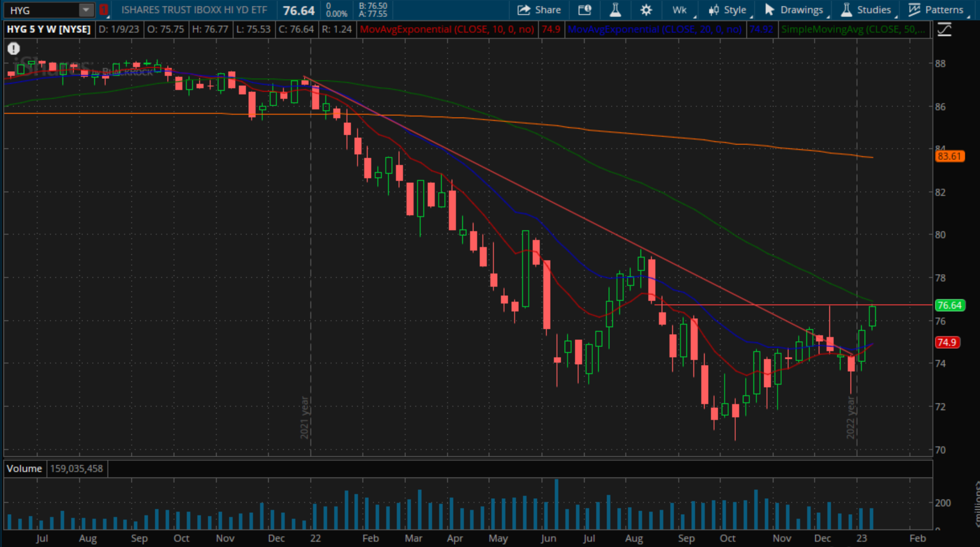Click the Volume label
The width and height of the screenshot is (980, 547).
[24, 468]
